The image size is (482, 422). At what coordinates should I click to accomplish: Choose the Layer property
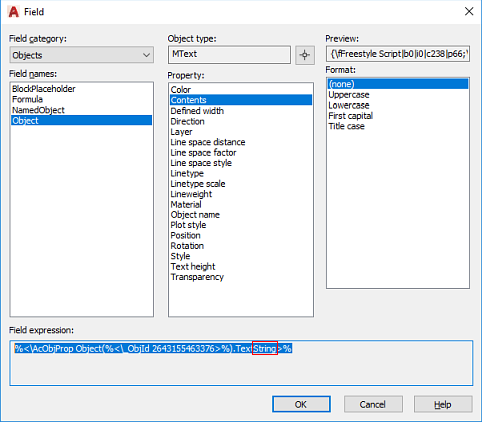pyautogui.click(x=181, y=132)
